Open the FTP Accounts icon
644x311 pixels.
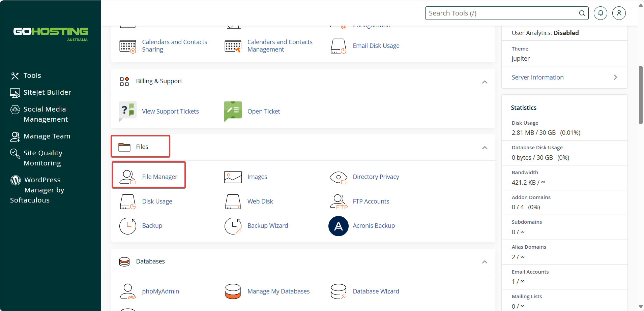click(x=339, y=201)
